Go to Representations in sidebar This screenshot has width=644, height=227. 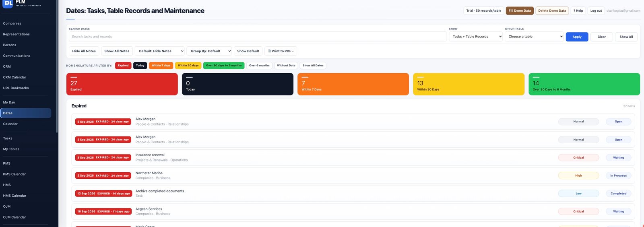(16, 34)
